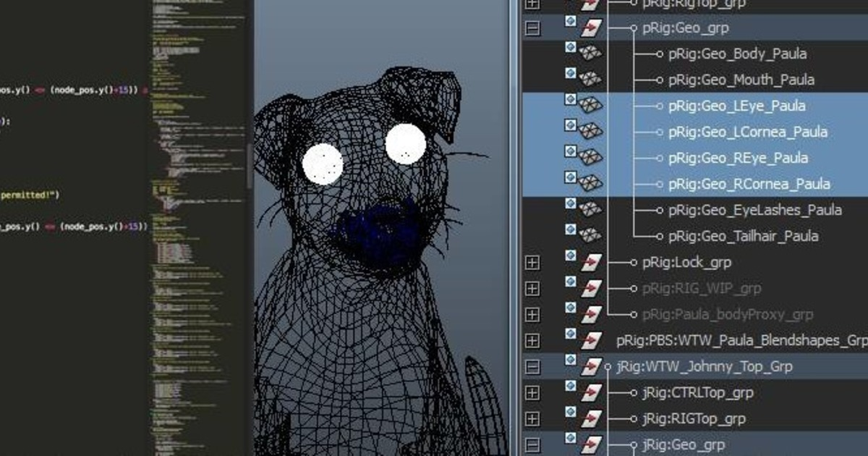
Task: Click mesh icon of pRig:Geo_Tailhair_Paula
Action: [x=592, y=236]
